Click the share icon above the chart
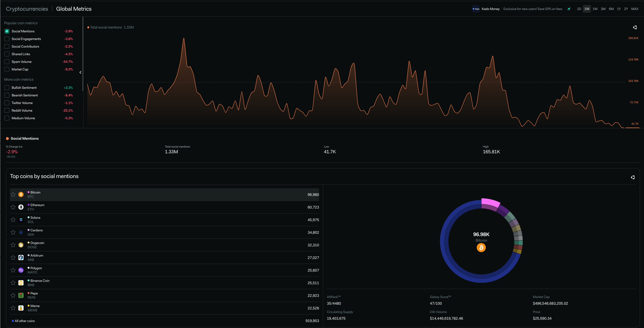644x328 pixels. 635,28
